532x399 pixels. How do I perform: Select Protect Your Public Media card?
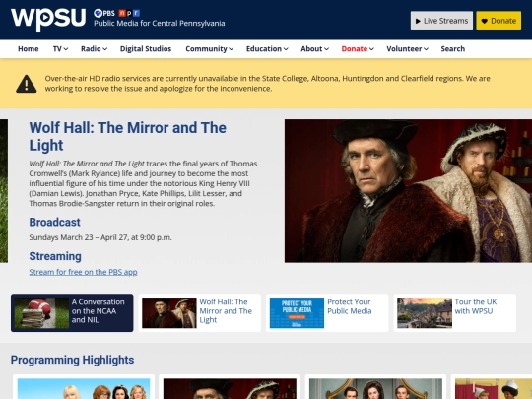coord(327,313)
